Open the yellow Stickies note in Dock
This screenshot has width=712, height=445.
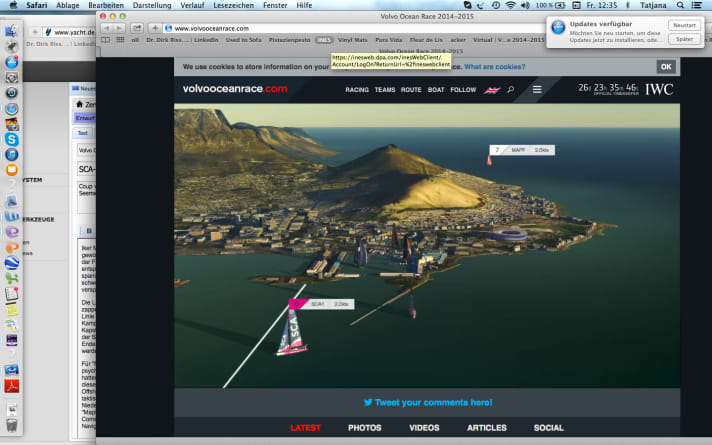pyautogui.click(x=11, y=309)
